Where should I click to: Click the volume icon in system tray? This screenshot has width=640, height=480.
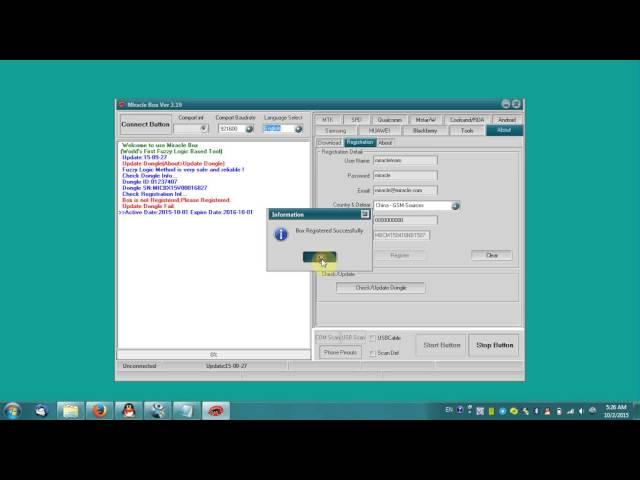581,411
